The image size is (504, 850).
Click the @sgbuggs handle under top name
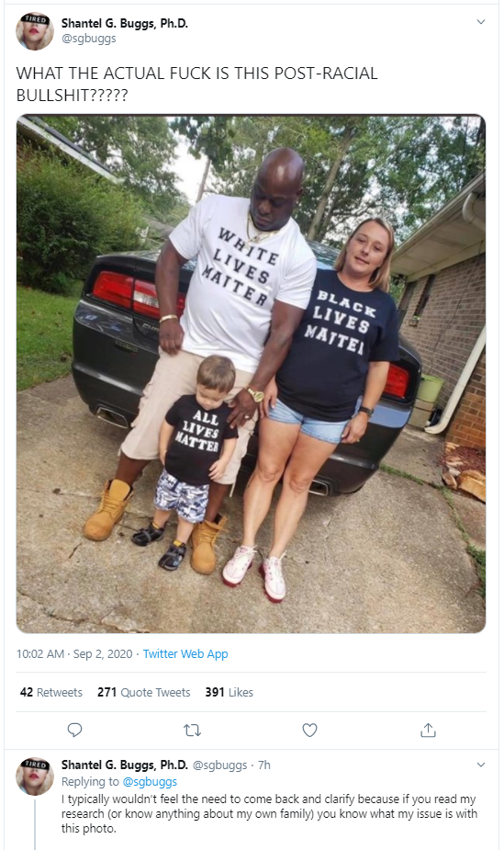coord(88,39)
